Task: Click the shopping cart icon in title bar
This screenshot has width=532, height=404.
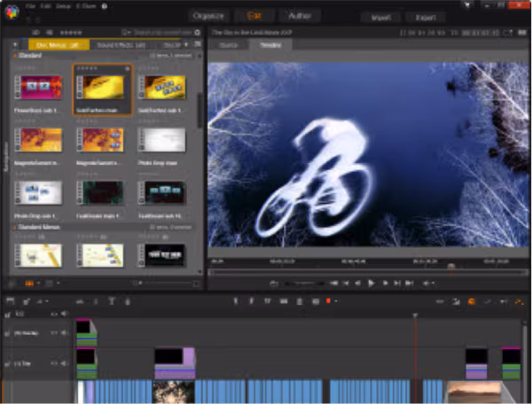Action: tap(467, 5)
